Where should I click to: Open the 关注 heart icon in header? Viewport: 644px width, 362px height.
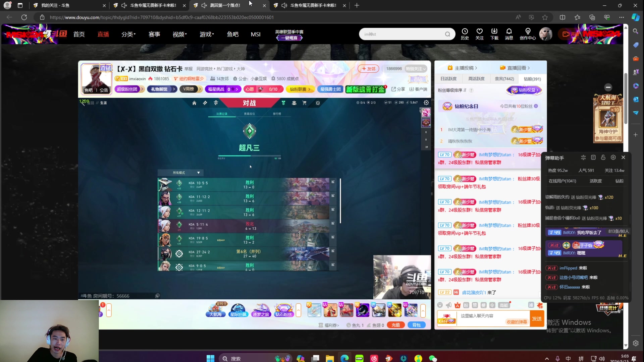pos(479,34)
